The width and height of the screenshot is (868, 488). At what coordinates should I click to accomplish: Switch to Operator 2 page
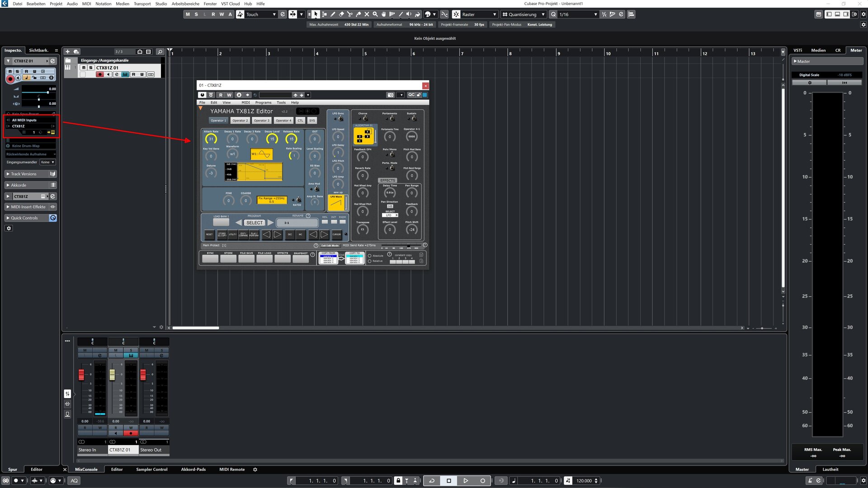[240, 121]
